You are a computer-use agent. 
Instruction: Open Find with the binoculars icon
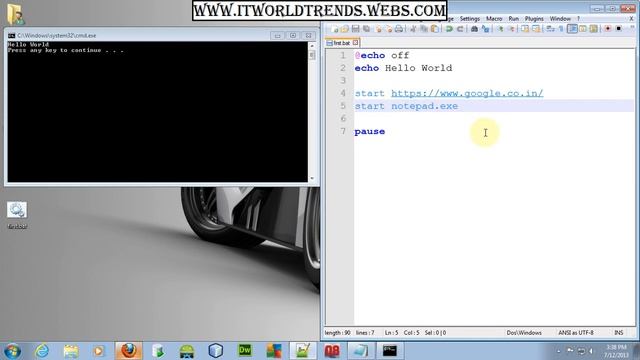(x=474, y=29)
